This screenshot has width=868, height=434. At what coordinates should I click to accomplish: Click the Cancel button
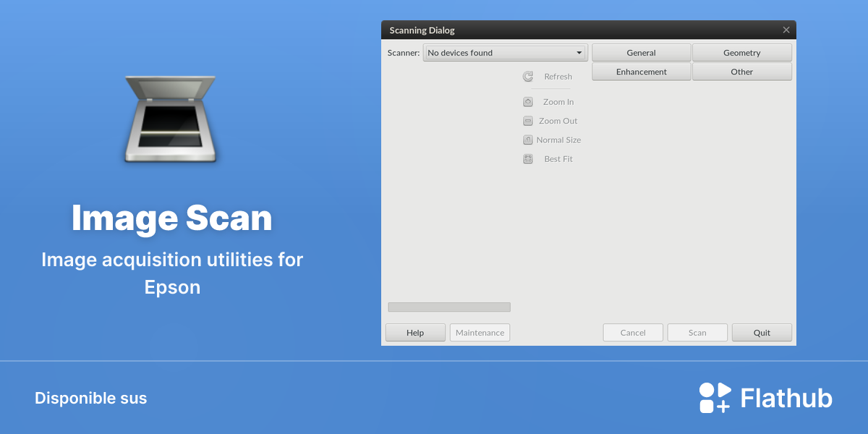[633, 333]
